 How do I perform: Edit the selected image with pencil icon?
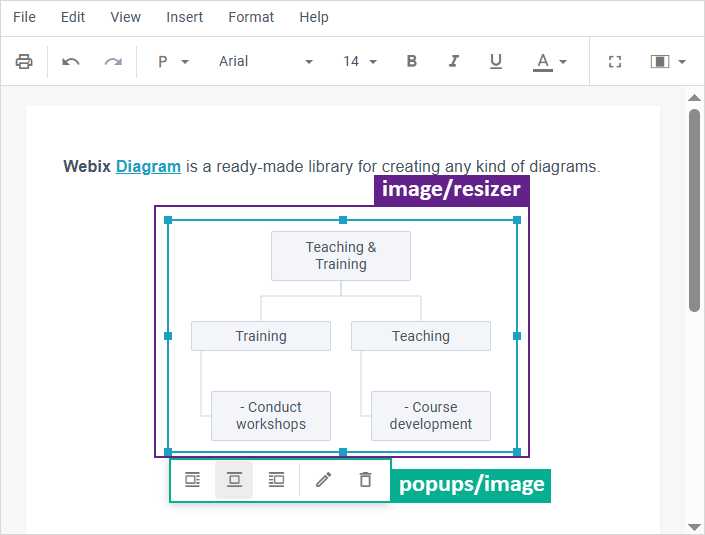pos(323,480)
